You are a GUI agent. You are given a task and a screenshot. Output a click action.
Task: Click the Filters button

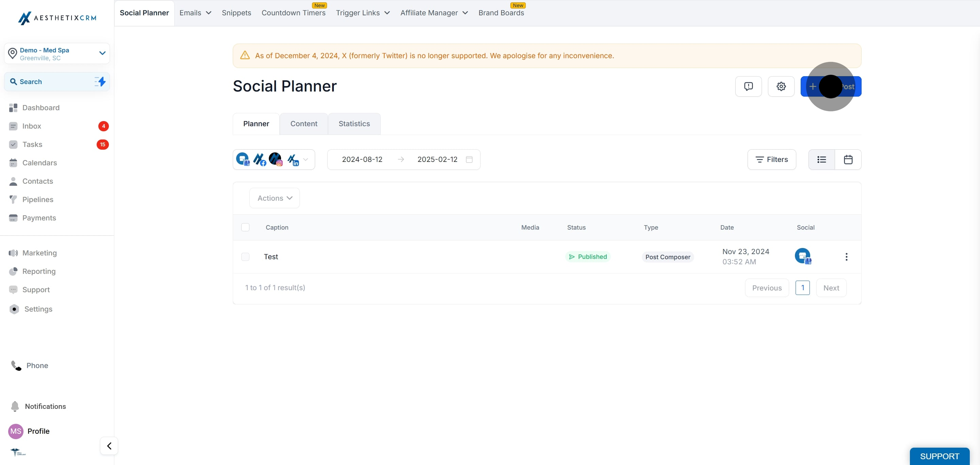[x=771, y=159]
